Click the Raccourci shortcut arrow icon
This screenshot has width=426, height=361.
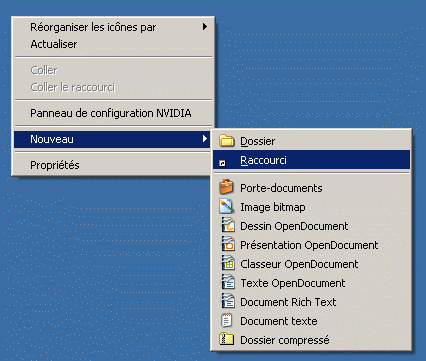point(222,163)
